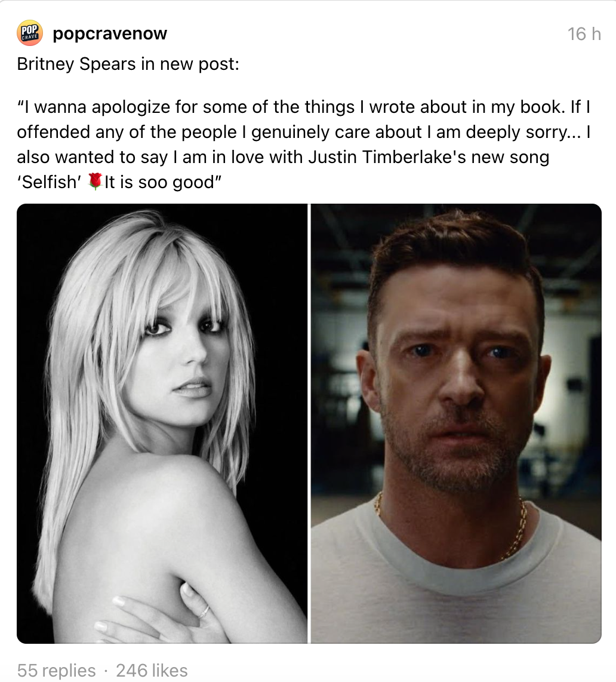Click the 'Britney Spears in new post:' line
This screenshot has width=616, height=682.
point(128,64)
